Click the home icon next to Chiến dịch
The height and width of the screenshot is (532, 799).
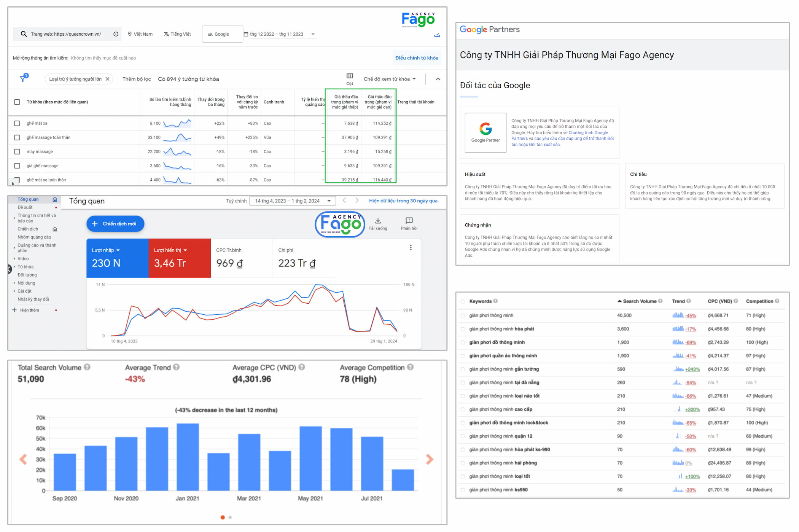click(55, 229)
